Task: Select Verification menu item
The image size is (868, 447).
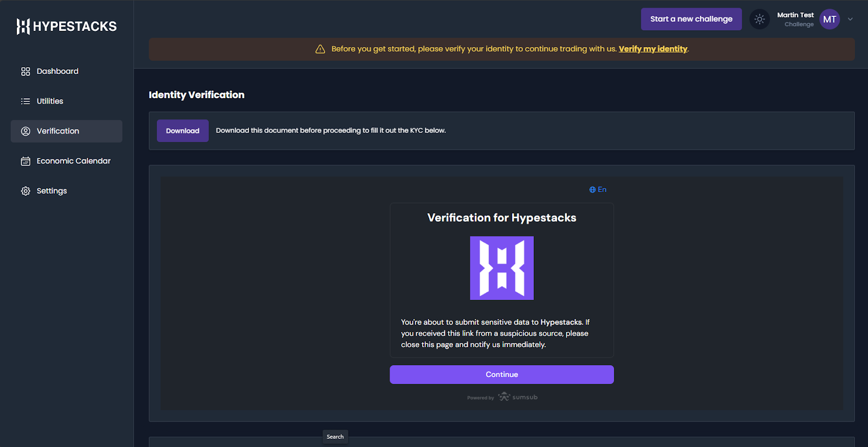Action: (66, 131)
